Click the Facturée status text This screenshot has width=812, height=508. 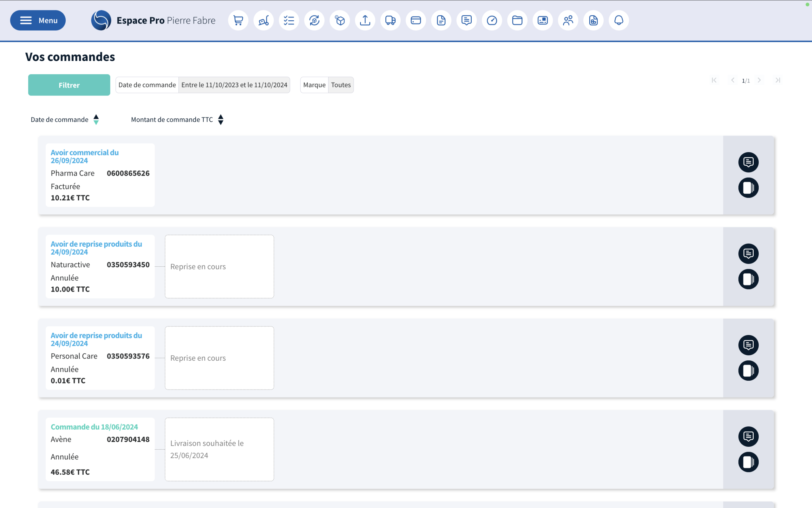pos(65,186)
